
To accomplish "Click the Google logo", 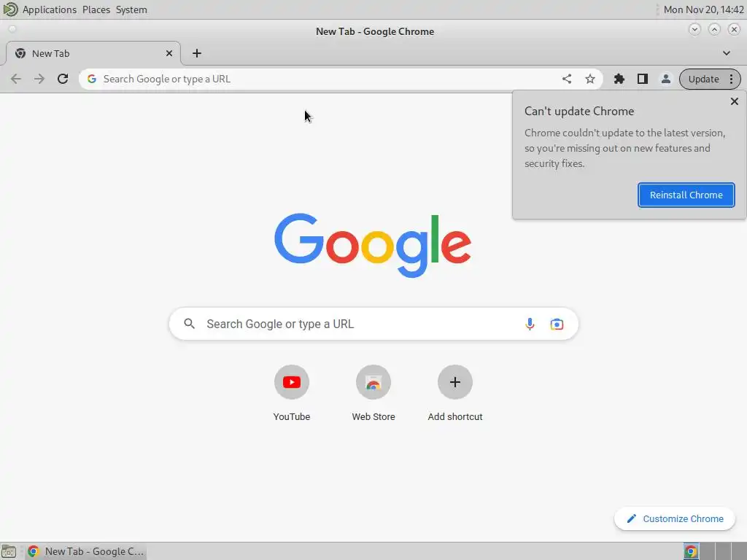I will [x=373, y=245].
